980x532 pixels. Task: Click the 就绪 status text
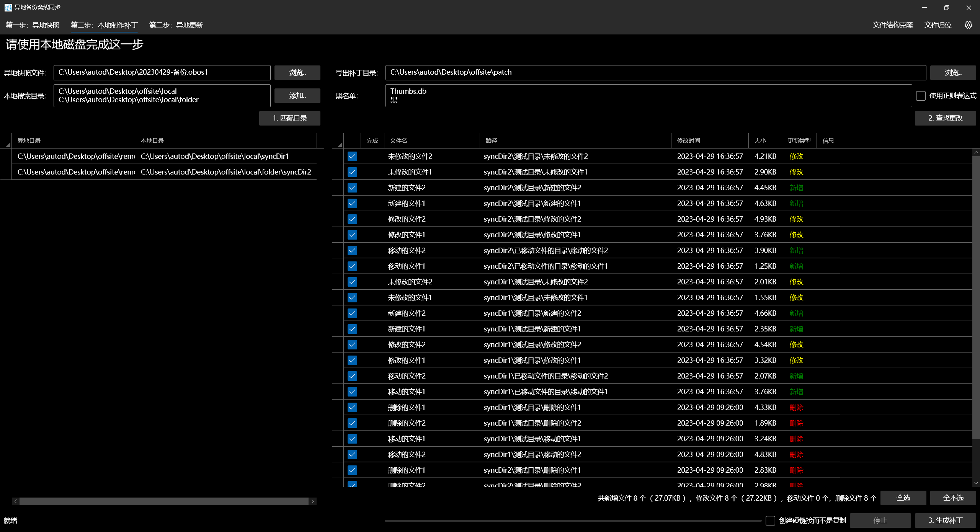click(11, 521)
